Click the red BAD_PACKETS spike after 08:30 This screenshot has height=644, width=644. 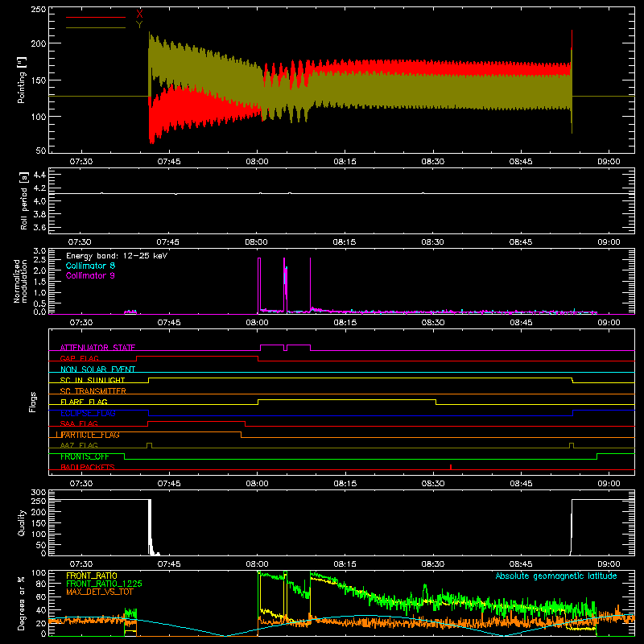point(451,467)
